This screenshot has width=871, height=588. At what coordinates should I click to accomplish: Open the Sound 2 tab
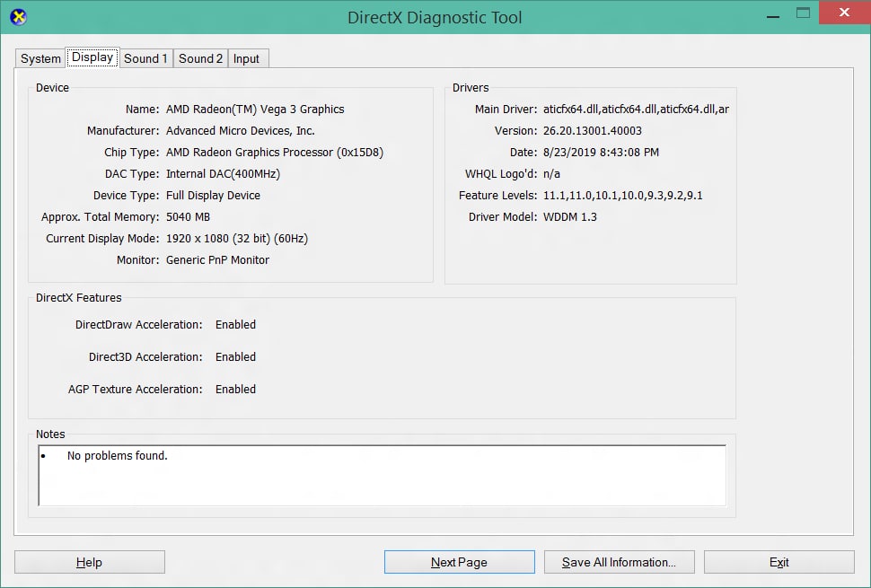[x=200, y=59]
